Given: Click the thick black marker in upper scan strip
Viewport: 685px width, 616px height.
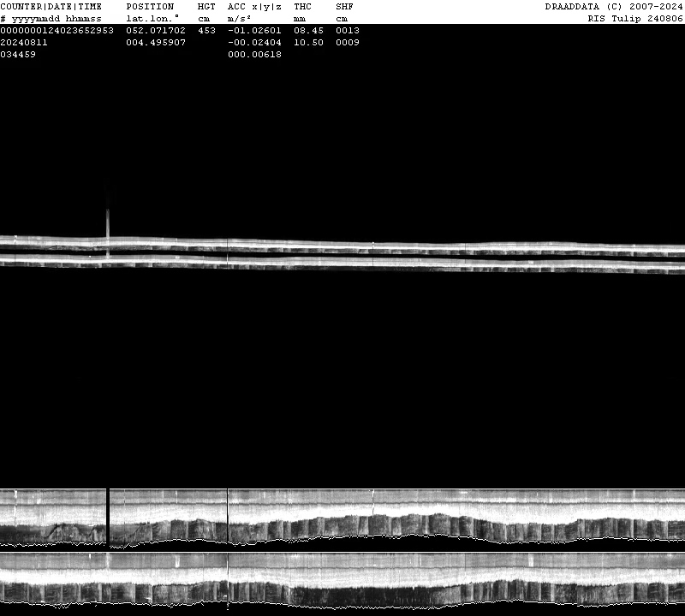Looking at the screenshot, I should [x=108, y=515].
